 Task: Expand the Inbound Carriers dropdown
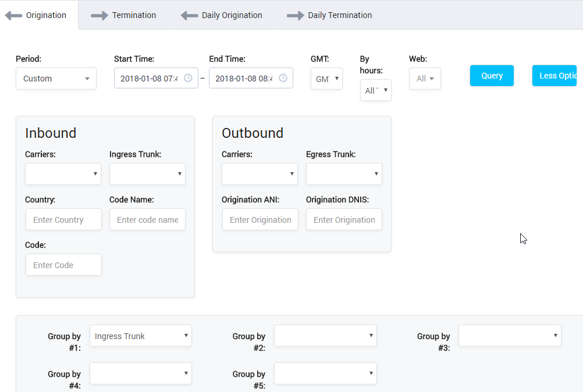[63, 173]
